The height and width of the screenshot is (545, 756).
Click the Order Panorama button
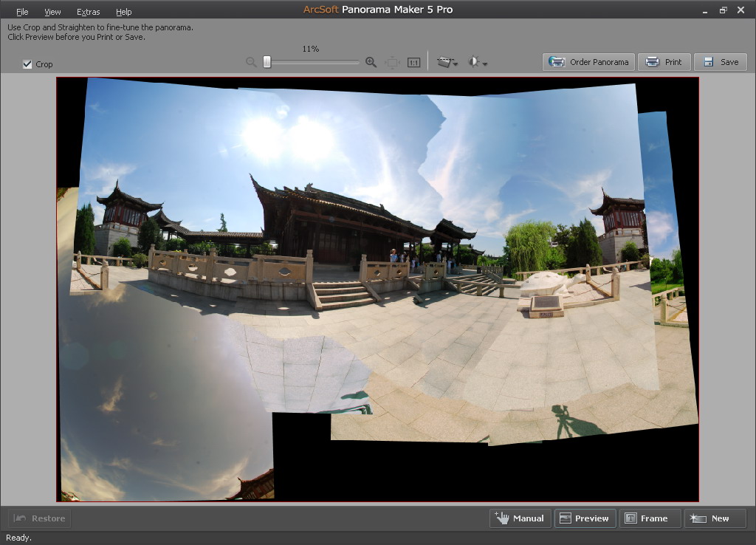click(x=588, y=62)
